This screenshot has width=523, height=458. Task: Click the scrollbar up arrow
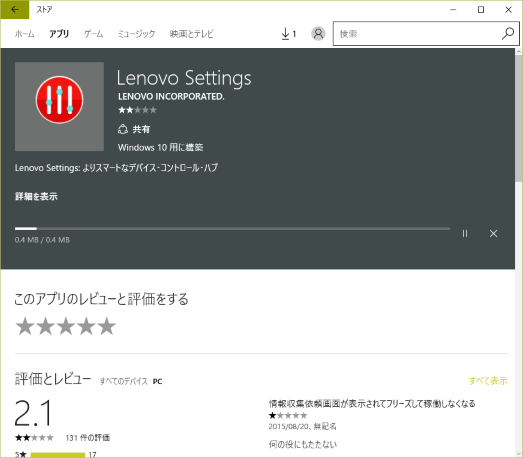tap(518, 52)
